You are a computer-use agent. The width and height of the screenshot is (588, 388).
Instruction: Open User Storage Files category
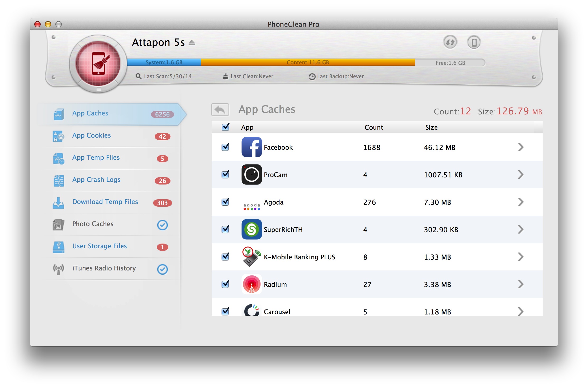pyautogui.click(x=99, y=246)
